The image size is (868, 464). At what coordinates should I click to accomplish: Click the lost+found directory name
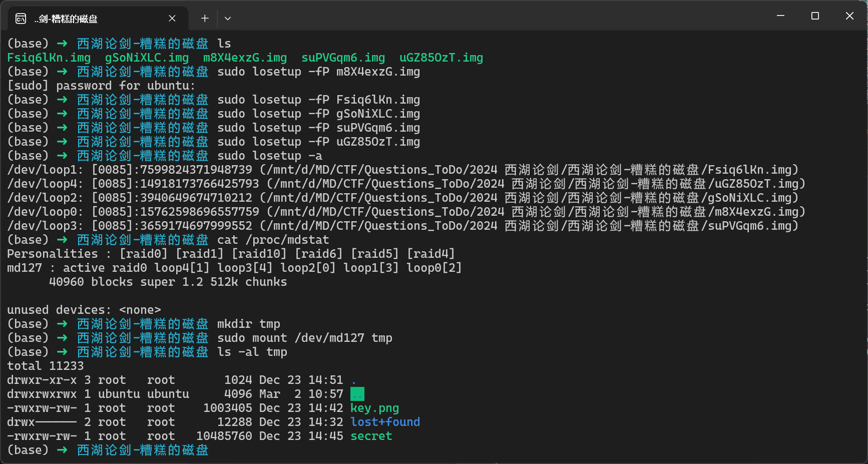(385, 422)
